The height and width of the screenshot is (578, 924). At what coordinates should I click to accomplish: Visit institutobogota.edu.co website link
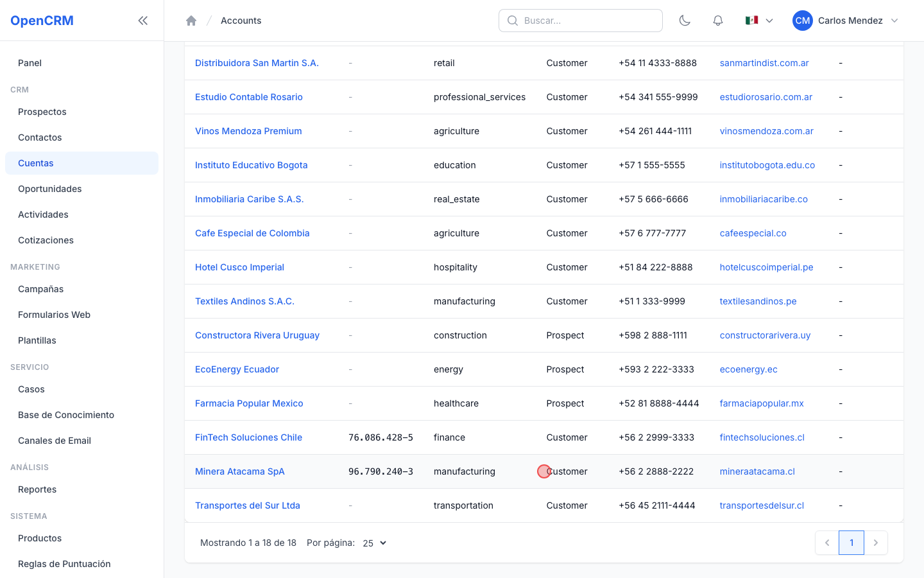767,165
